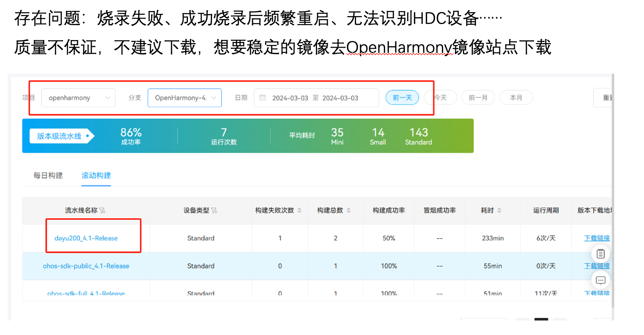Click the 6次/天 run cycle cell

(x=546, y=238)
